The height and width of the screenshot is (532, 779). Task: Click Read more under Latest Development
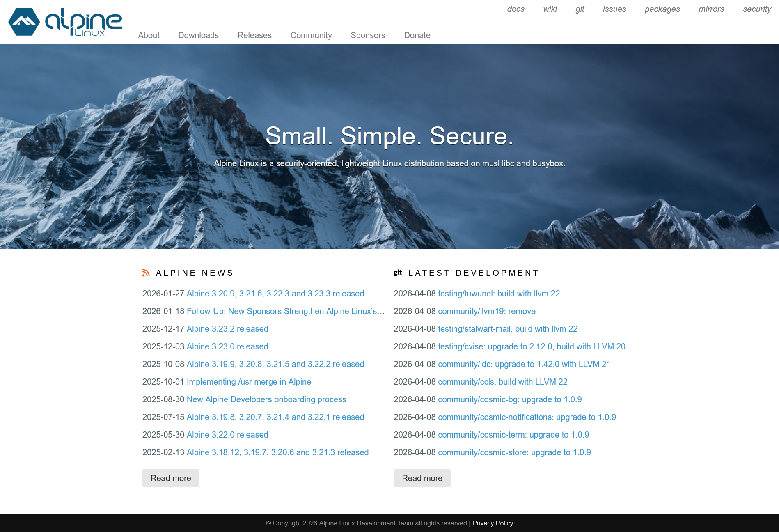coord(422,478)
